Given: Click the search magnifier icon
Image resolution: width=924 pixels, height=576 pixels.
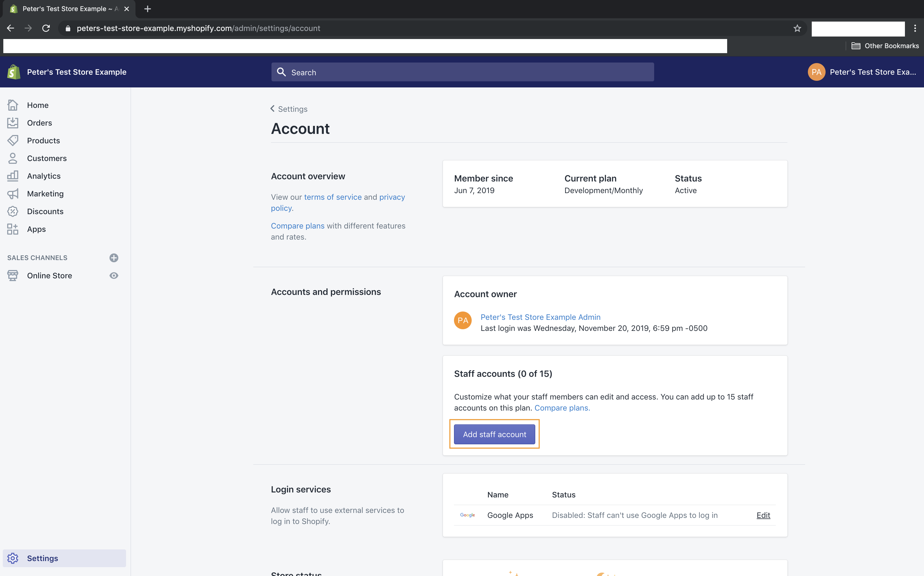Looking at the screenshot, I should click(x=281, y=72).
